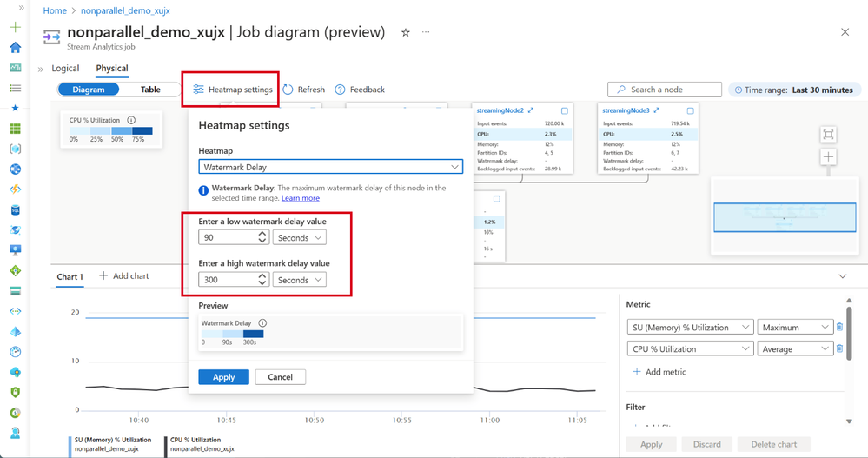Click the Favorites star in the sidebar

point(16,108)
